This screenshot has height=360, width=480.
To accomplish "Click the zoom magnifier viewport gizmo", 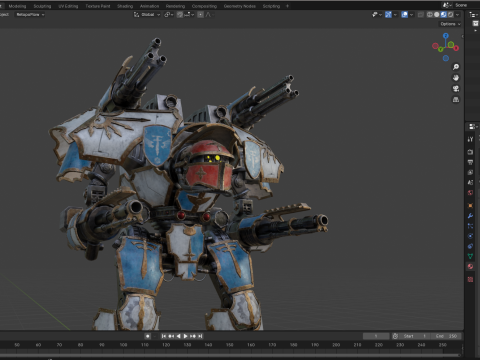I will [456, 67].
